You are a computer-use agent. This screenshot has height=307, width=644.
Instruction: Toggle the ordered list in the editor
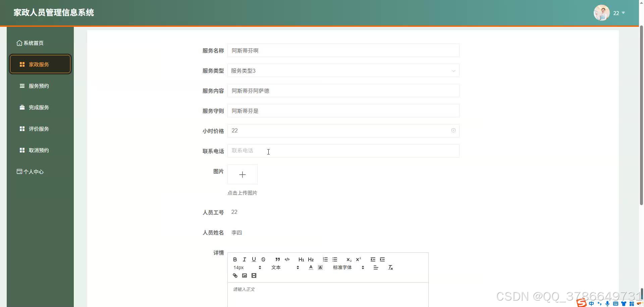click(x=325, y=259)
